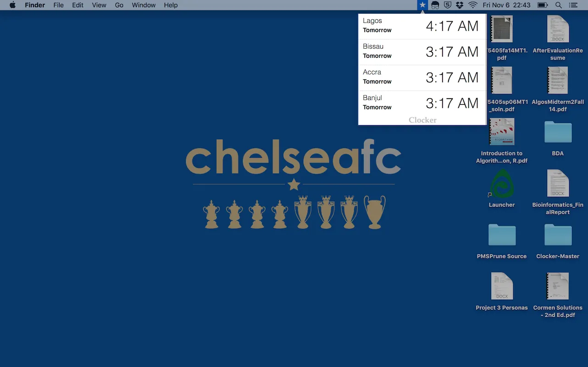Image resolution: width=588 pixels, height=367 pixels.
Task: Open the Help menu
Action: point(171,5)
